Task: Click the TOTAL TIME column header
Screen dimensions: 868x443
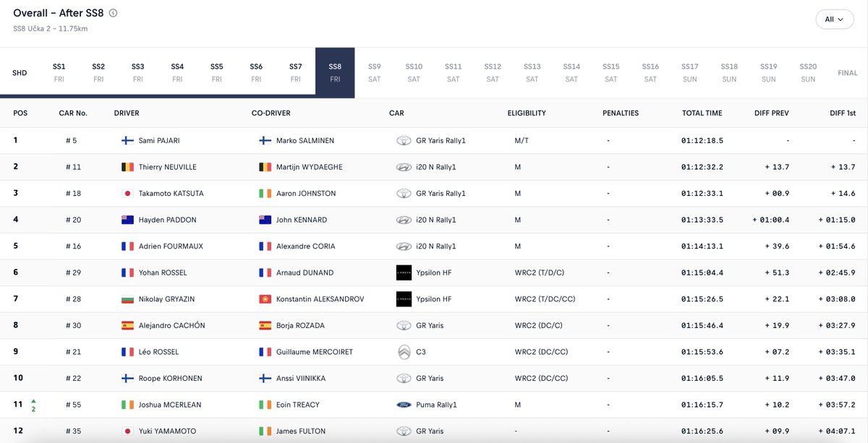Action: point(702,113)
